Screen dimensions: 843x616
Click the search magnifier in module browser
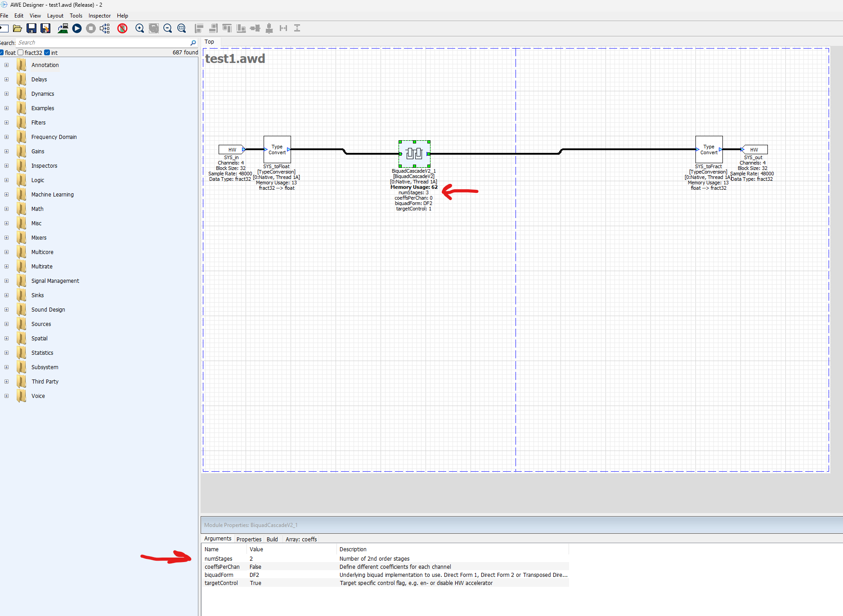click(x=193, y=43)
